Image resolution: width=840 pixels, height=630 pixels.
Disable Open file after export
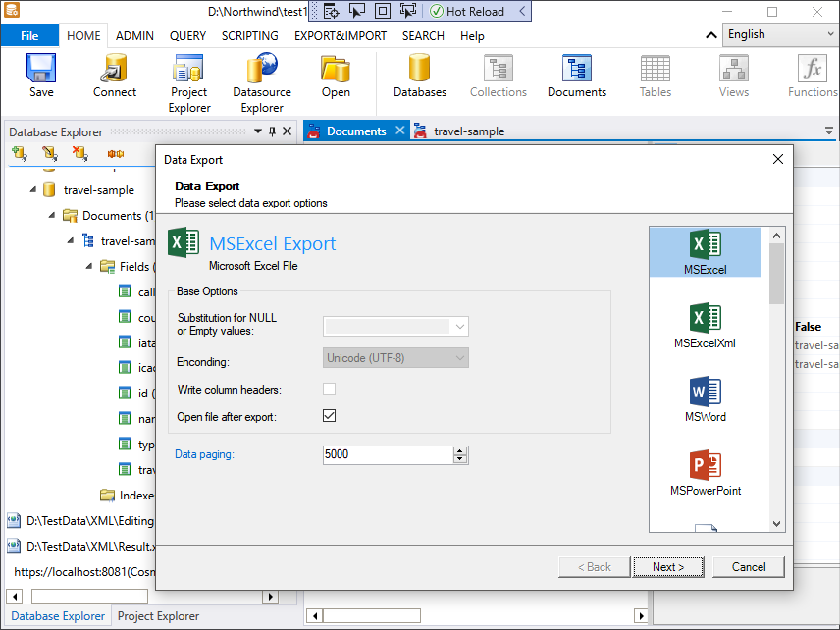coord(329,415)
